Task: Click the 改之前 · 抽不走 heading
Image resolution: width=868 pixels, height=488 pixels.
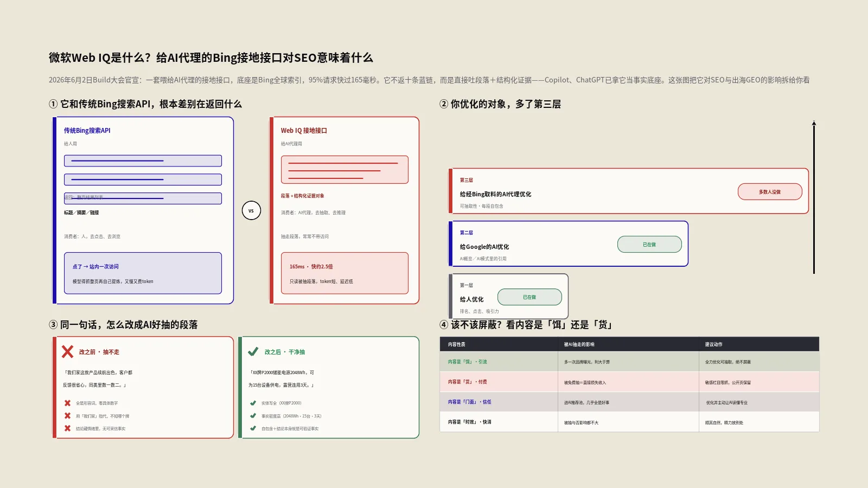Action: tap(99, 352)
